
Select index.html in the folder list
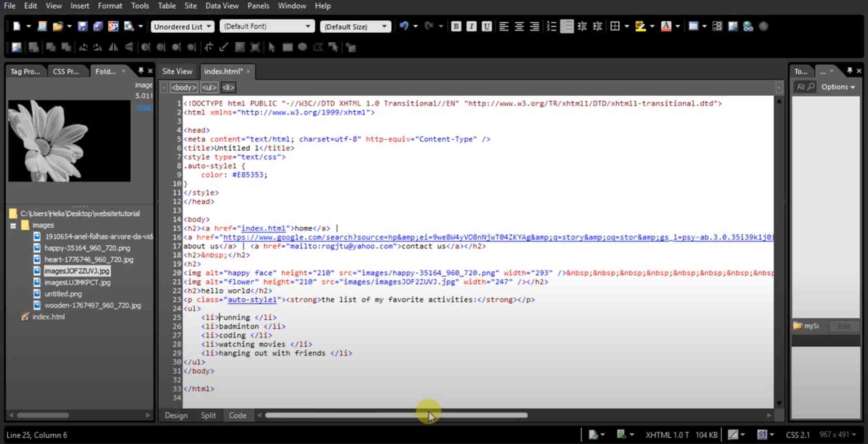(49, 317)
